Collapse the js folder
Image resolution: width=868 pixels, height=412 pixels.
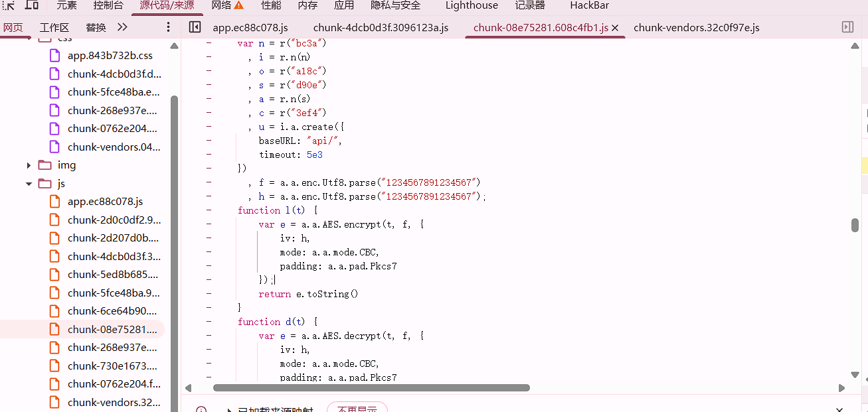[29, 184]
